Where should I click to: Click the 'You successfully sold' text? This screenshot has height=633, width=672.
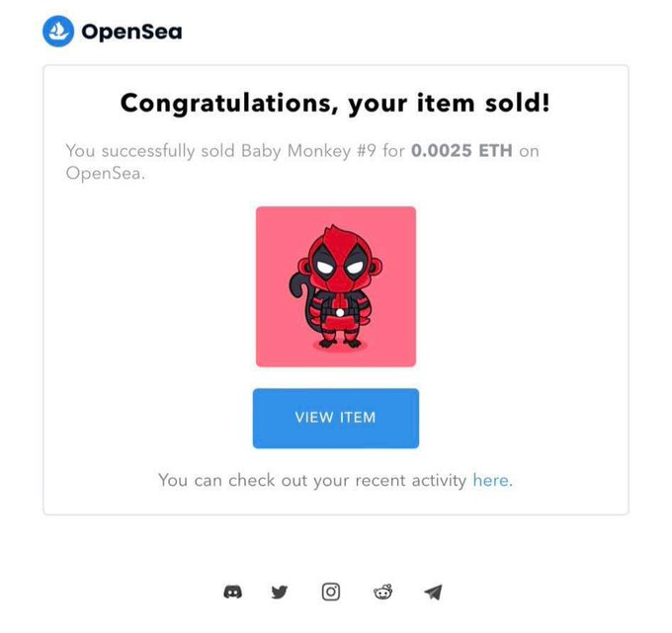point(150,151)
